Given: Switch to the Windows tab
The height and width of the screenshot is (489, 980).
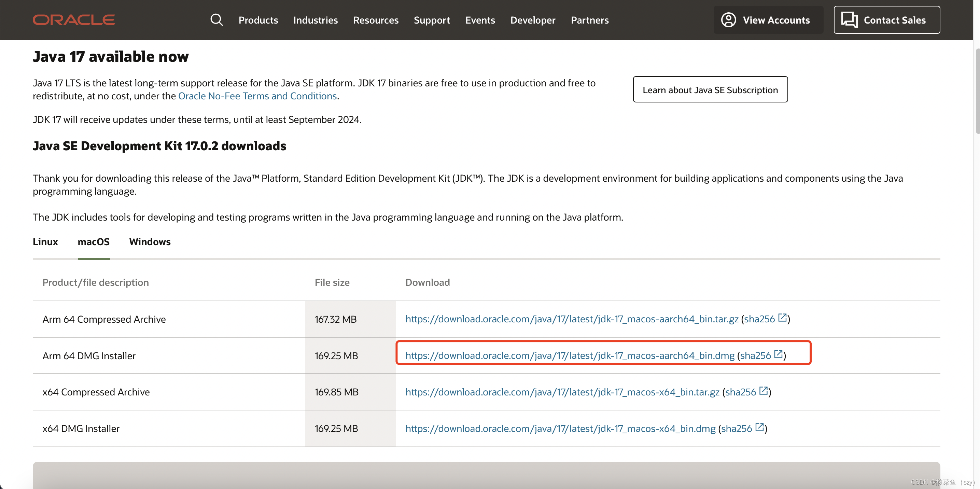Looking at the screenshot, I should click(150, 242).
